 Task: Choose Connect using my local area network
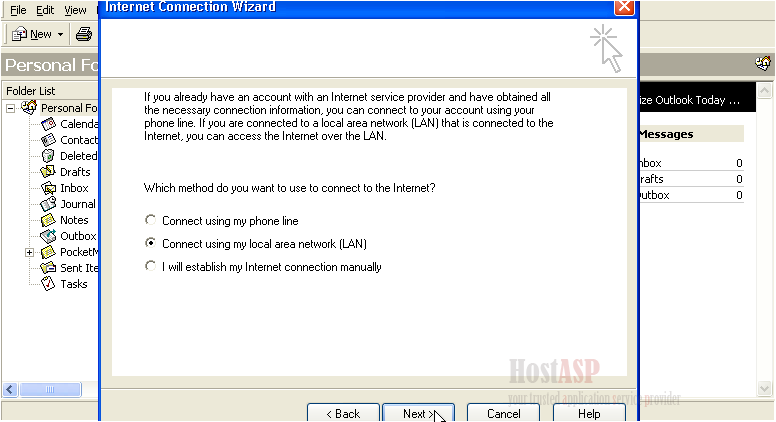pos(150,243)
